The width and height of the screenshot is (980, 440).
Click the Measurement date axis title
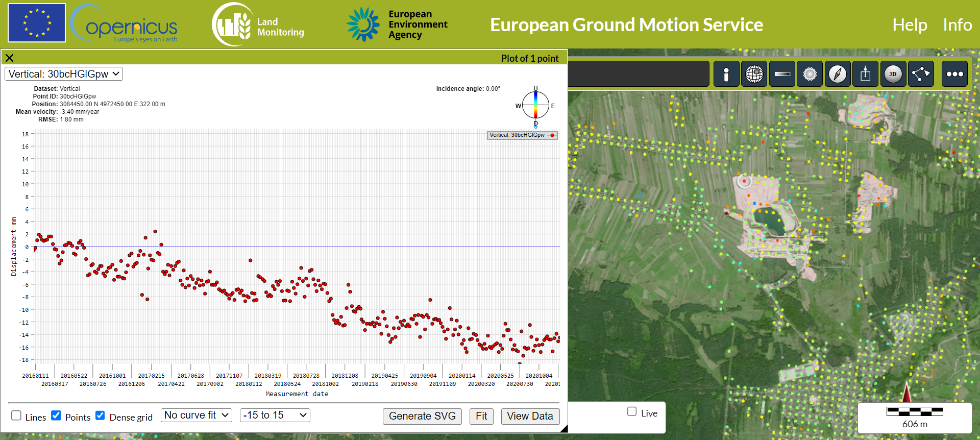tap(297, 394)
